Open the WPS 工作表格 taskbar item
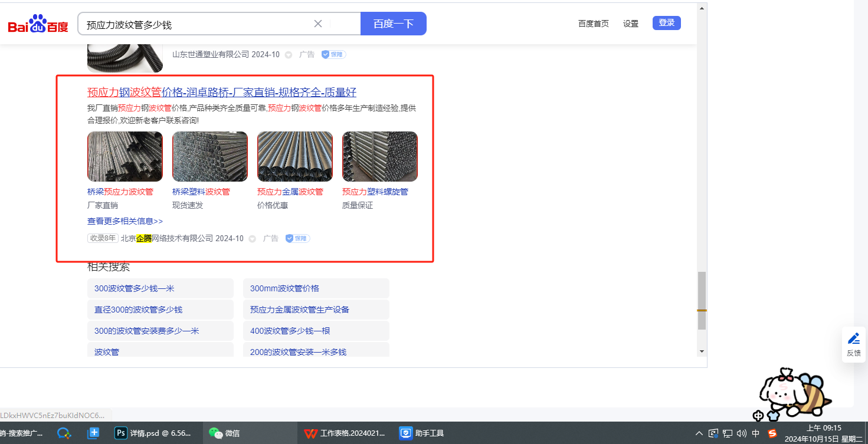 345,433
